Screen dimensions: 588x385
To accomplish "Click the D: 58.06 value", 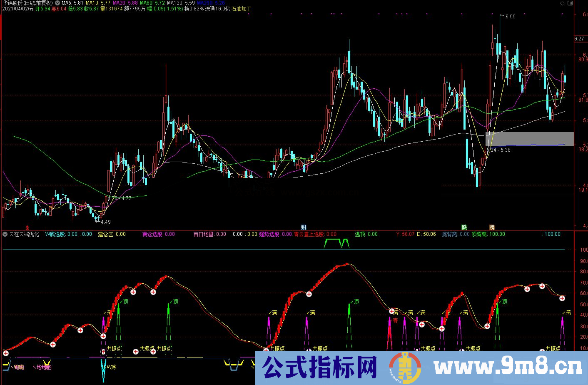I will (426, 234).
